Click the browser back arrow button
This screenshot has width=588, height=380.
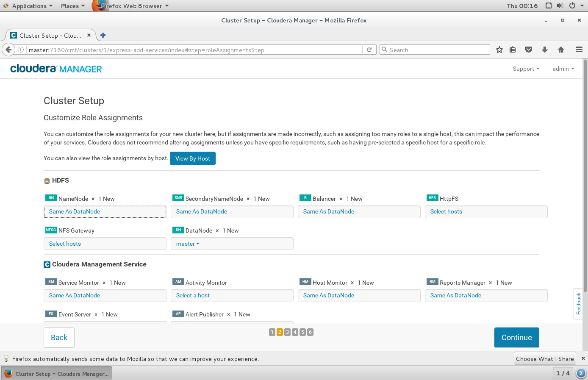(8, 50)
